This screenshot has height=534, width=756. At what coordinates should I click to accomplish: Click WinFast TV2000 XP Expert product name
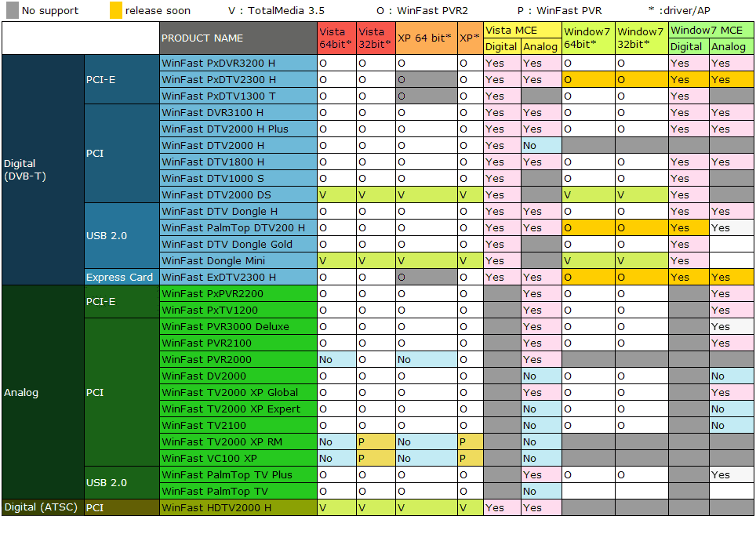[x=238, y=409]
